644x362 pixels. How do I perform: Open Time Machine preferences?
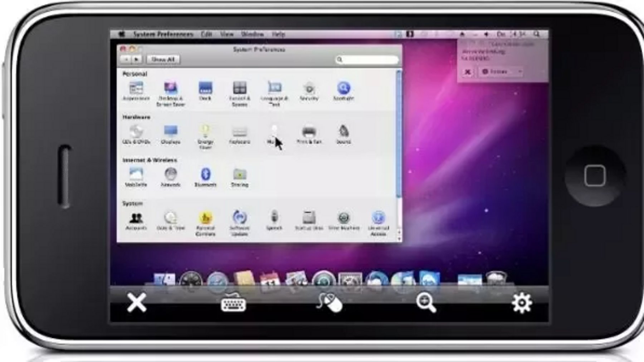pyautogui.click(x=345, y=218)
